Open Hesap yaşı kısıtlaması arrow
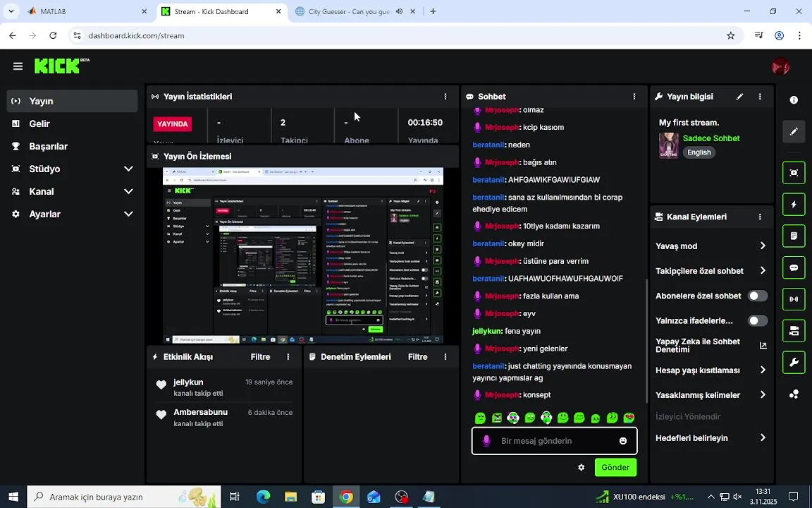 [762, 370]
